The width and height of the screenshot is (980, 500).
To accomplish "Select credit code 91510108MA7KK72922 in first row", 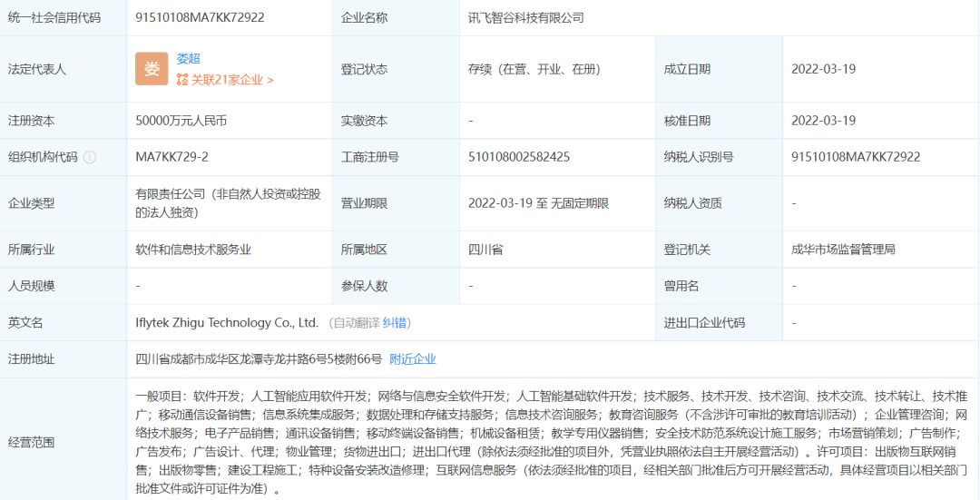I will tap(200, 17).
